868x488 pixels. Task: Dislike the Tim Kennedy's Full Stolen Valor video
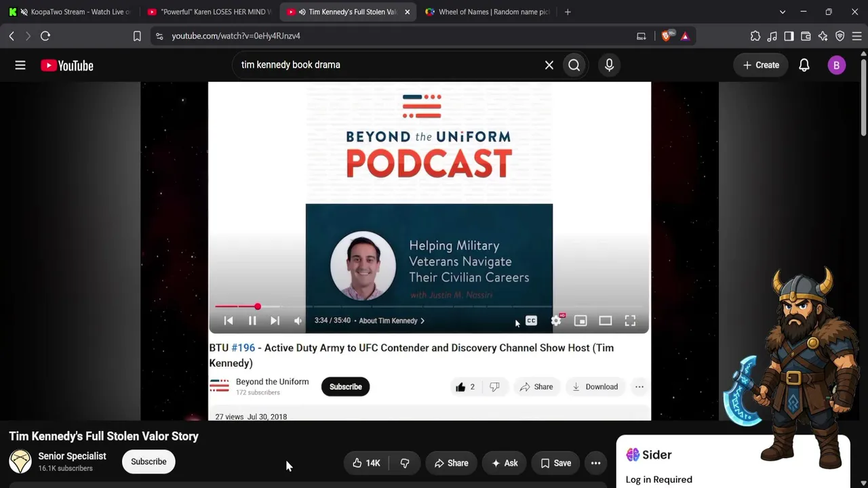click(405, 463)
